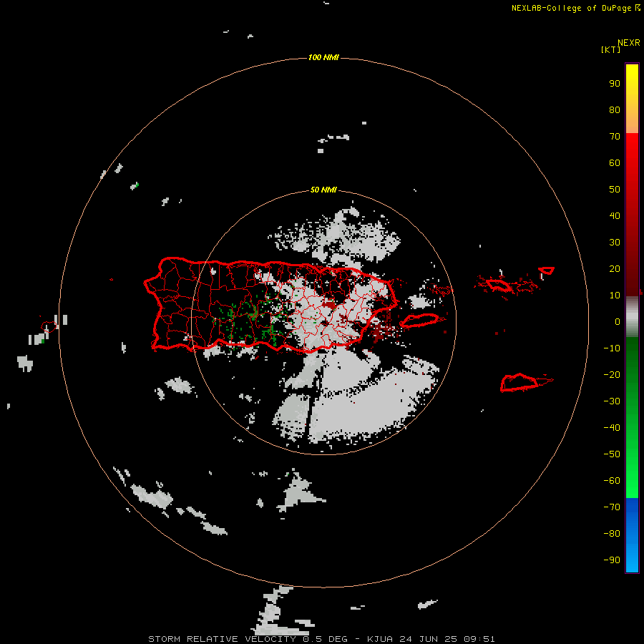This screenshot has width=644, height=644.
Task: Click the 60 value on velocity scale
Action: click(x=615, y=162)
